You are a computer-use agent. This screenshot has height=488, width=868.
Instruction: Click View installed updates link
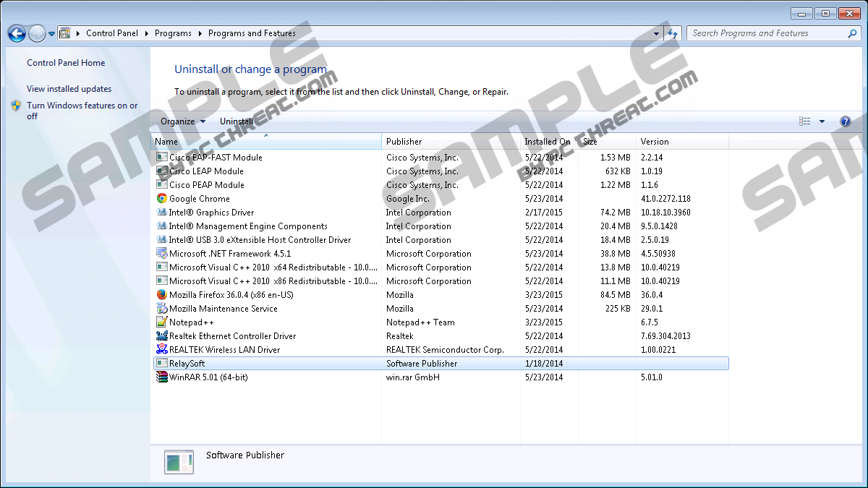click(69, 89)
